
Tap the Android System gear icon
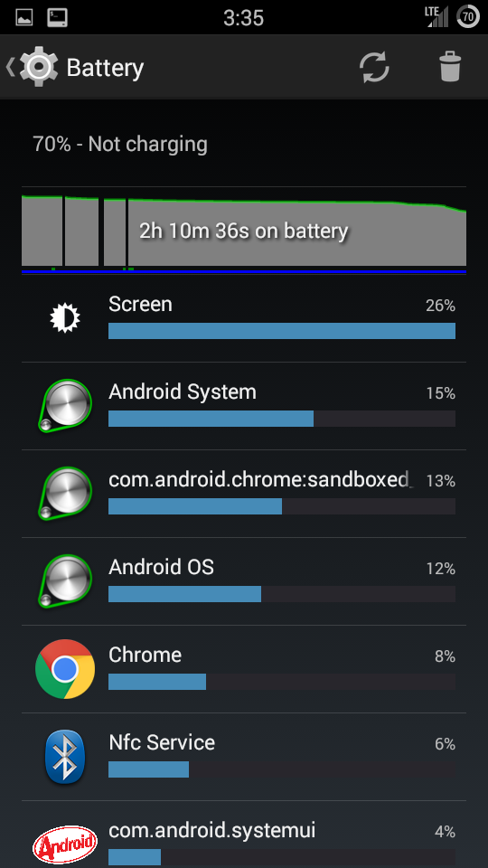[65, 406]
